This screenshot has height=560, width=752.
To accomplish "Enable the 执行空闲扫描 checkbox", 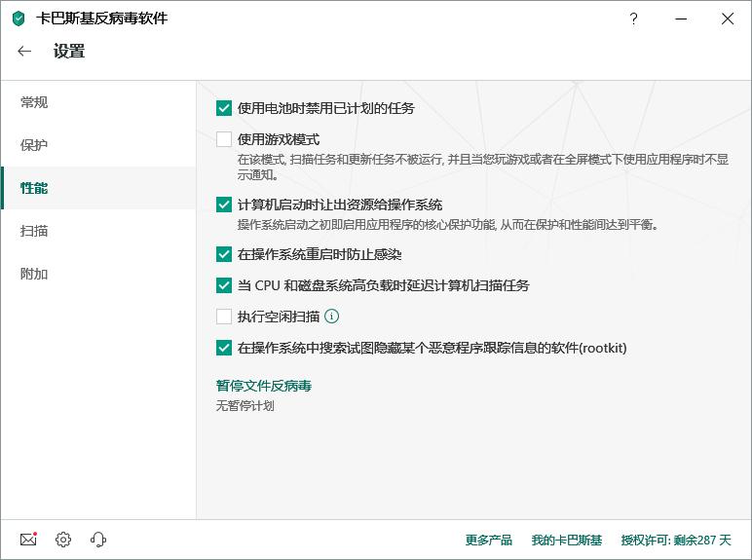I will [x=224, y=317].
